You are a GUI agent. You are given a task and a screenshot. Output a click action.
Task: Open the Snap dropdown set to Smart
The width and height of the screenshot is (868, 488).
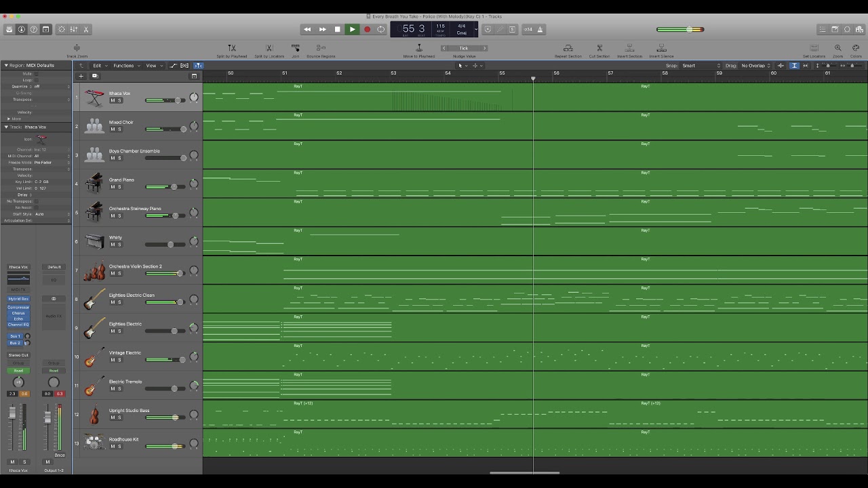tap(701, 66)
